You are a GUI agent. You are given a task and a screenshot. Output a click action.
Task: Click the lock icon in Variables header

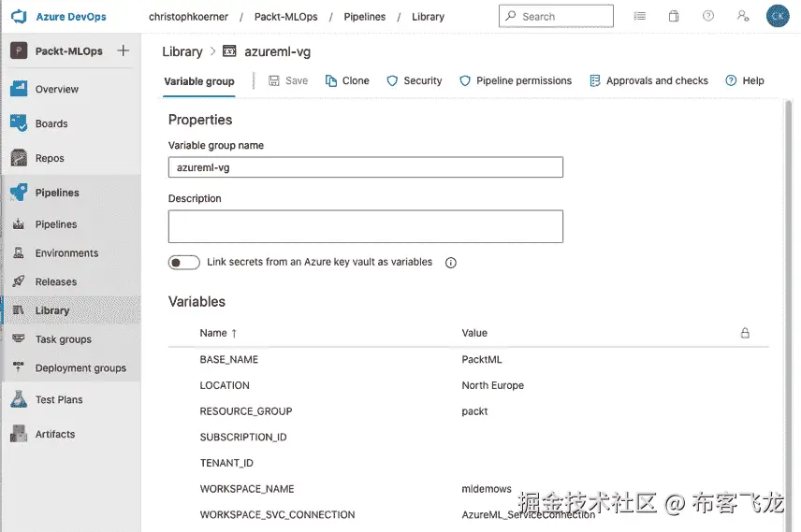coord(745,333)
